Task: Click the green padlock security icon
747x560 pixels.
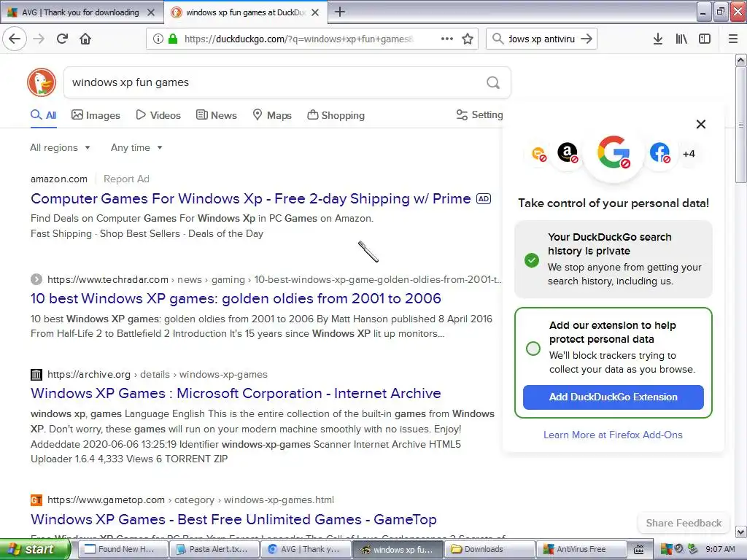Action: 173,39
